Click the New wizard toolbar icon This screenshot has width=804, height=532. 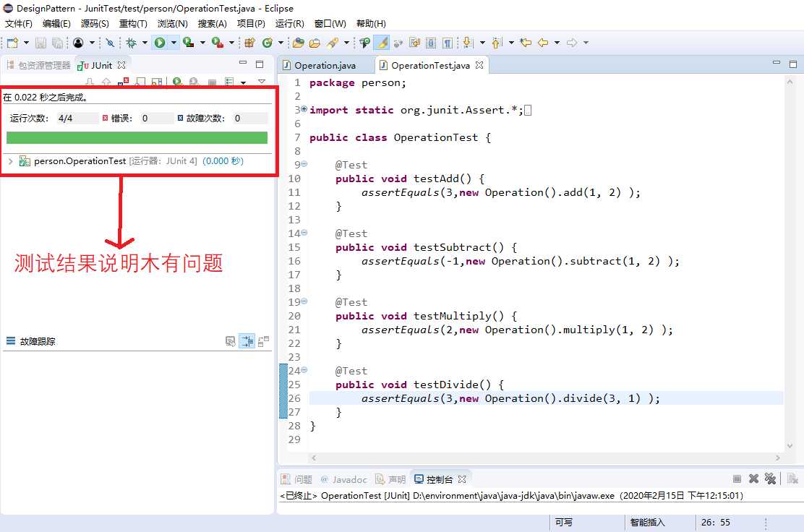click(x=12, y=43)
